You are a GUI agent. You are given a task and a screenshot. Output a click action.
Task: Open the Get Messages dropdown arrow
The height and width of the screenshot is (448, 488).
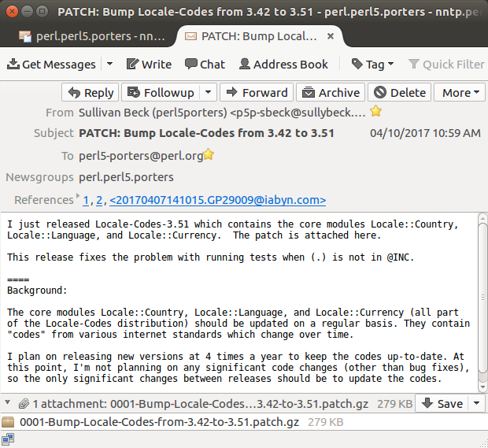click(109, 65)
